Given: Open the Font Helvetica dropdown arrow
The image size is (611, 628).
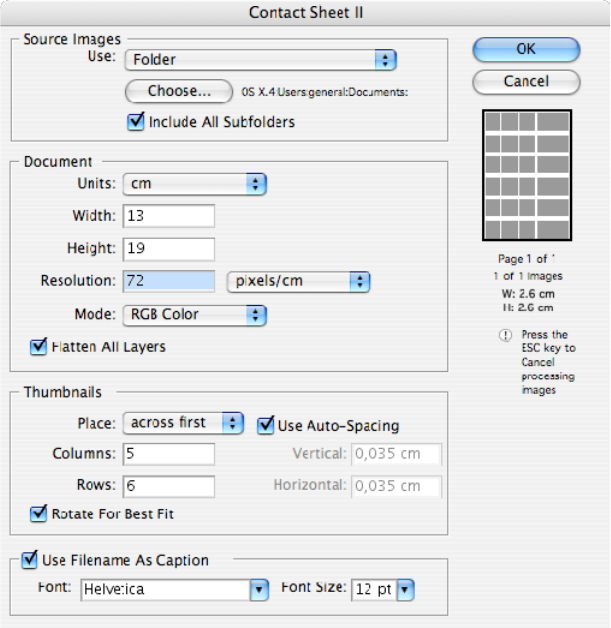Looking at the screenshot, I should [x=260, y=589].
